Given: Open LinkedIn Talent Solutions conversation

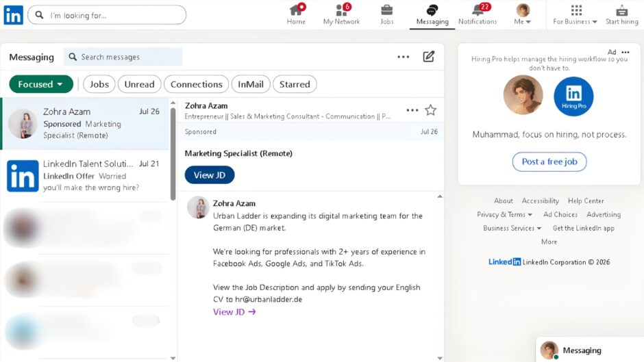Looking at the screenshot, I should pyautogui.click(x=86, y=176).
